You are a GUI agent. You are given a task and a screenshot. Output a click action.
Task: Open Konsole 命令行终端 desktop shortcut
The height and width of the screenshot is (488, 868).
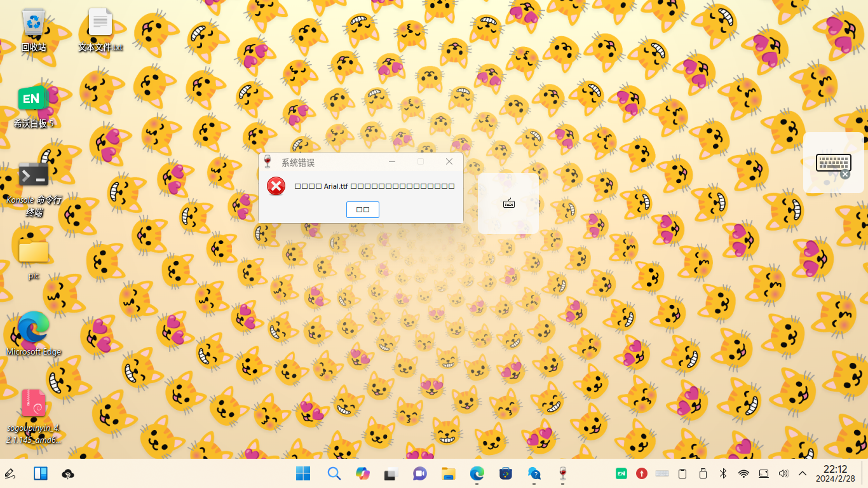point(34,189)
